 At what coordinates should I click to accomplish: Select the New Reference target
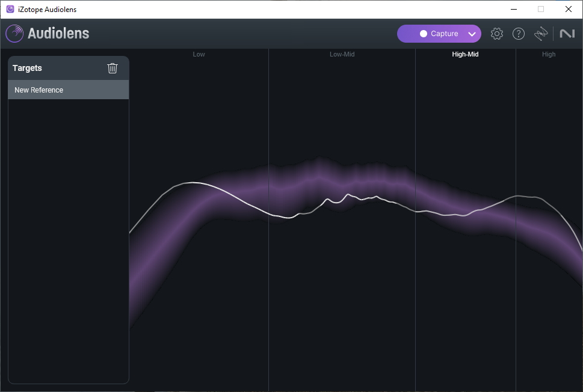(x=69, y=90)
